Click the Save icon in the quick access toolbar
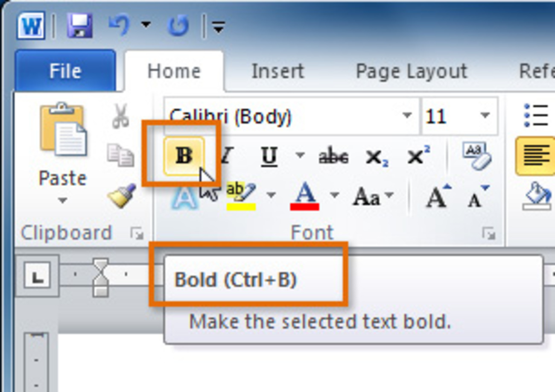The width and height of the screenshot is (555, 392). (79, 26)
